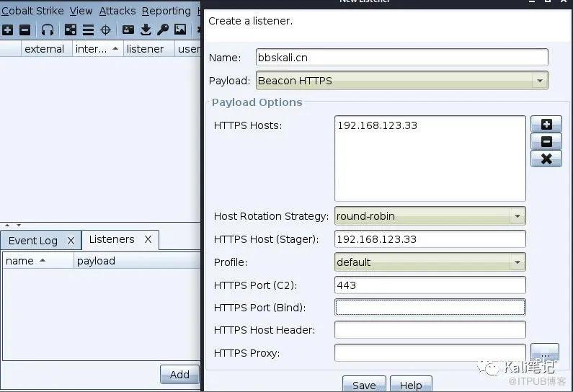Screen dimensions: 573x392
Task: View keystrokes using the key icon
Action: pyautogui.click(x=163, y=30)
